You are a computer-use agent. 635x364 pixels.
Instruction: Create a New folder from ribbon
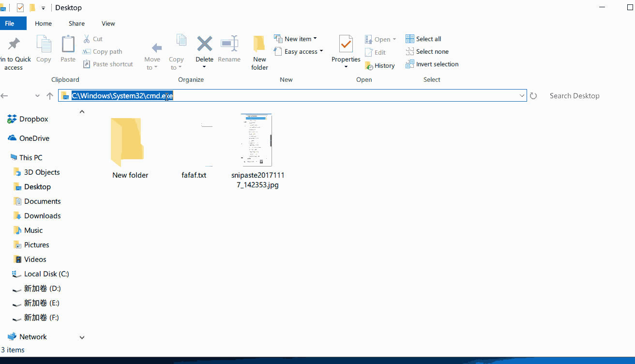[x=259, y=52]
